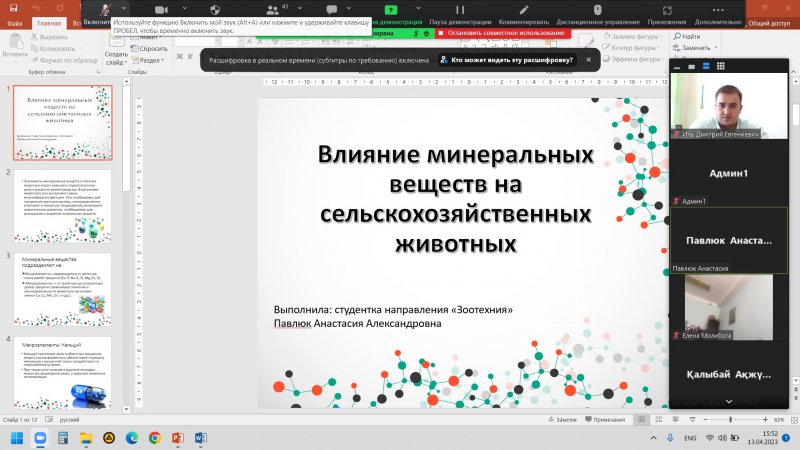Open audio options arrow beside microphone
This screenshot has width=800, height=450.
[123, 8]
